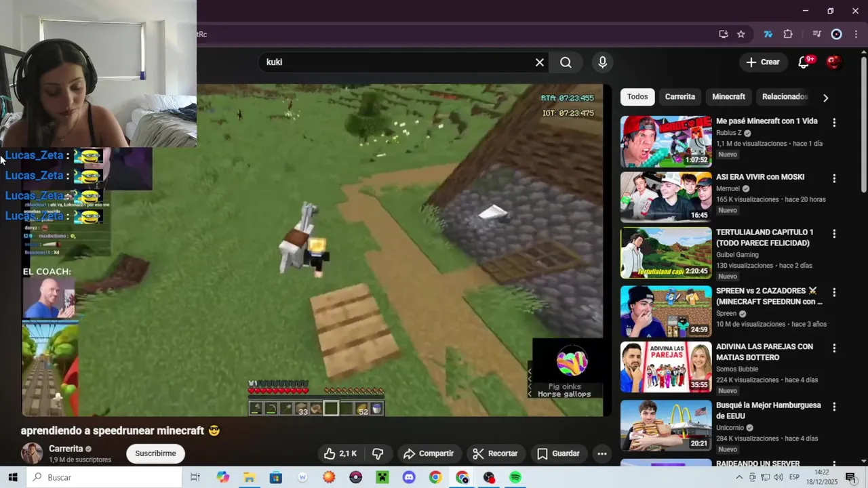Open Spotify from taskbar

(x=515, y=477)
